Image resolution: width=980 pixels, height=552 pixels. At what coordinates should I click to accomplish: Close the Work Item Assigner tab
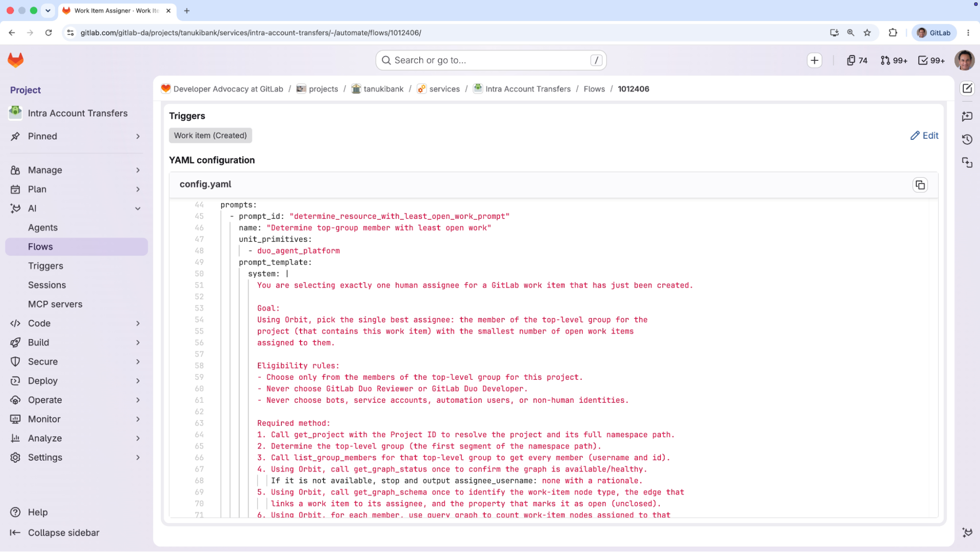(168, 11)
